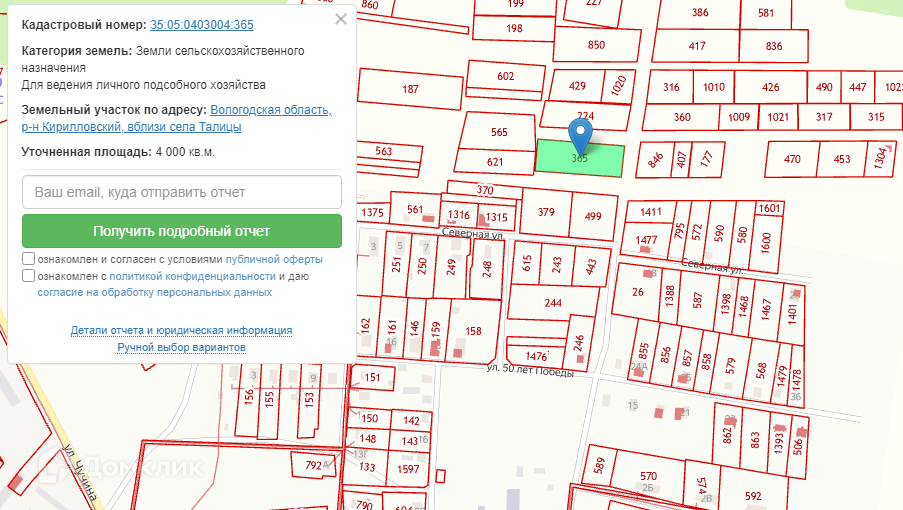903x510 pixels.
Task: Select parcel 570 on the map
Action: click(648, 475)
